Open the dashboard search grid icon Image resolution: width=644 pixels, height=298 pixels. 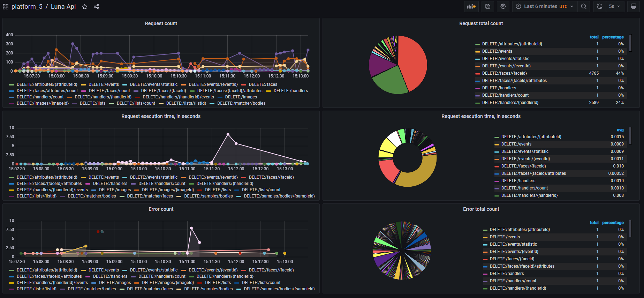(6, 7)
